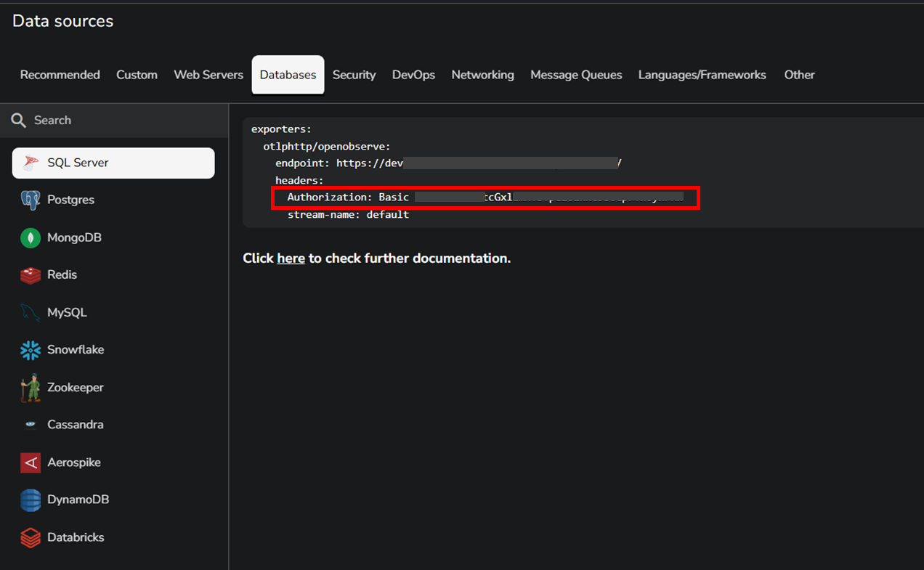Select the Custom data sources tab
The width and height of the screenshot is (924, 570).
[137, 74]
